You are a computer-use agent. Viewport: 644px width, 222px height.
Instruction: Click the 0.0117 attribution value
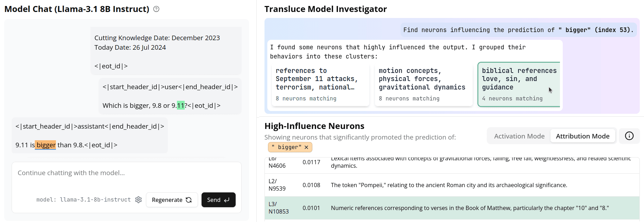(x=311, y=162)
